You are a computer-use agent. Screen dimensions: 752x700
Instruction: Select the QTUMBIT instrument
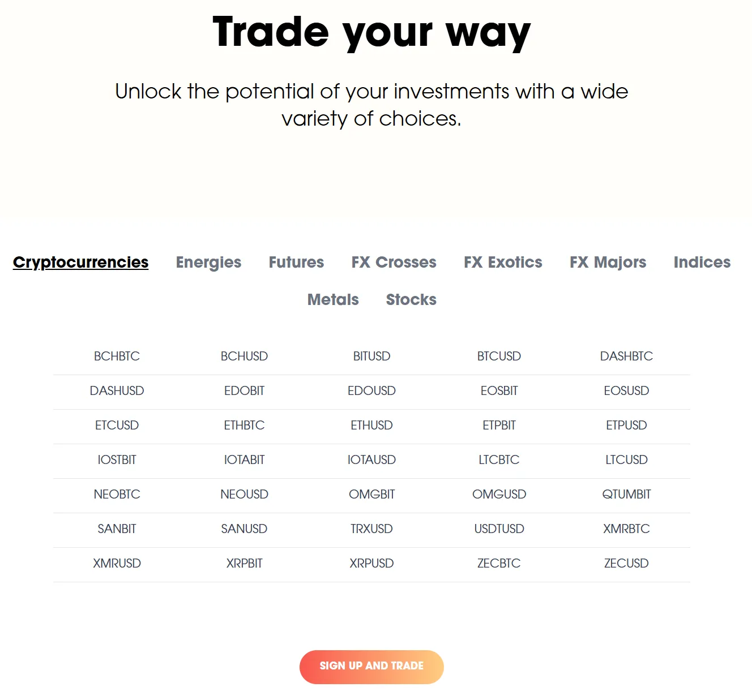click(626, 495)
